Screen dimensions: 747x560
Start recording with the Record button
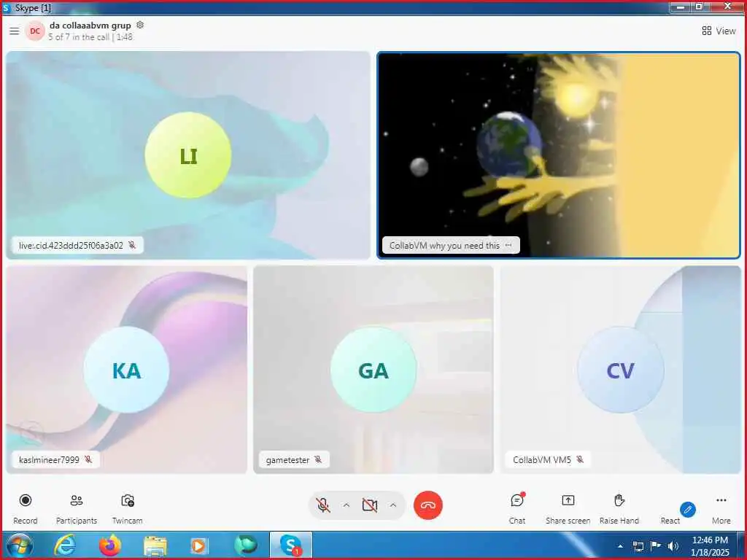click(26, 508)
